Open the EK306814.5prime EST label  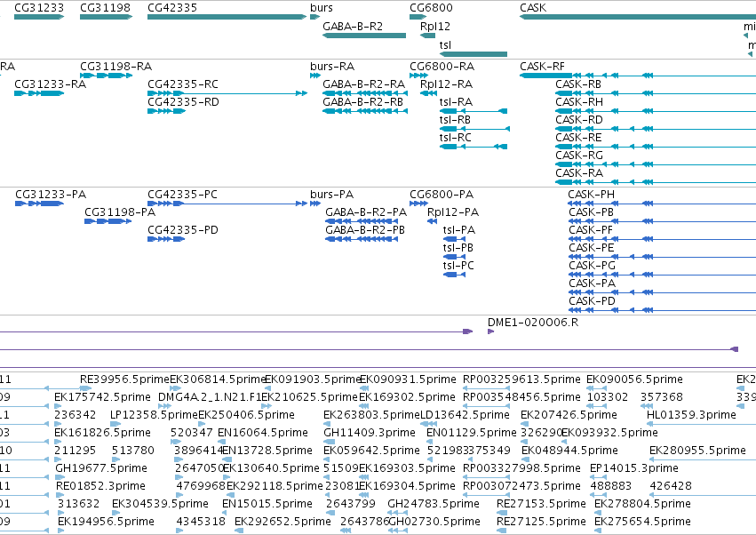(x=218, y=379)
